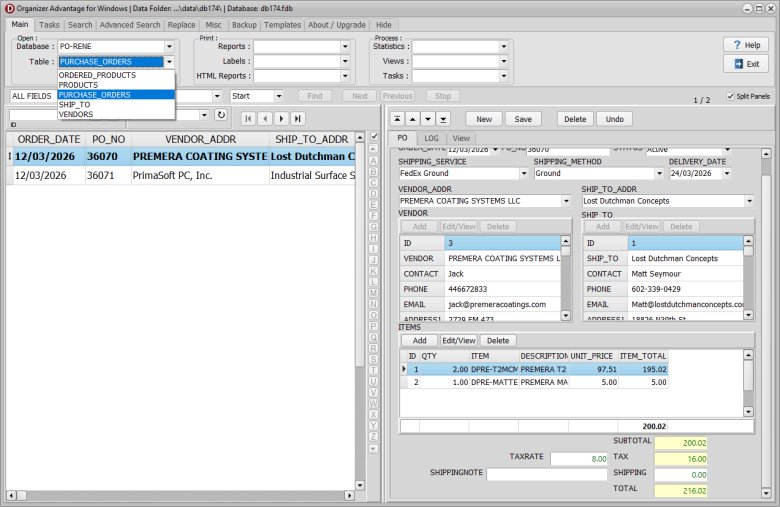Click the Help button with question mark
The height and width of the screenshot is (507, 780).
746,45
